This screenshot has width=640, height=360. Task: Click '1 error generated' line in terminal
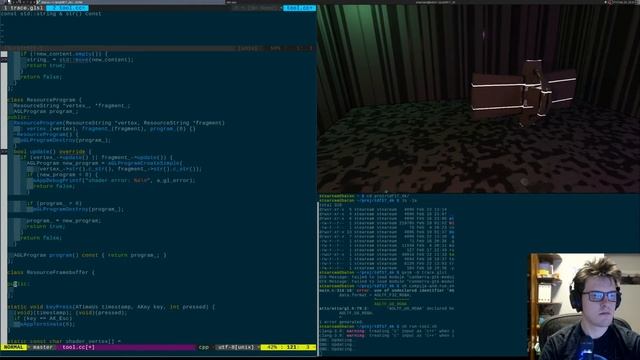click(x=341, y=322)
